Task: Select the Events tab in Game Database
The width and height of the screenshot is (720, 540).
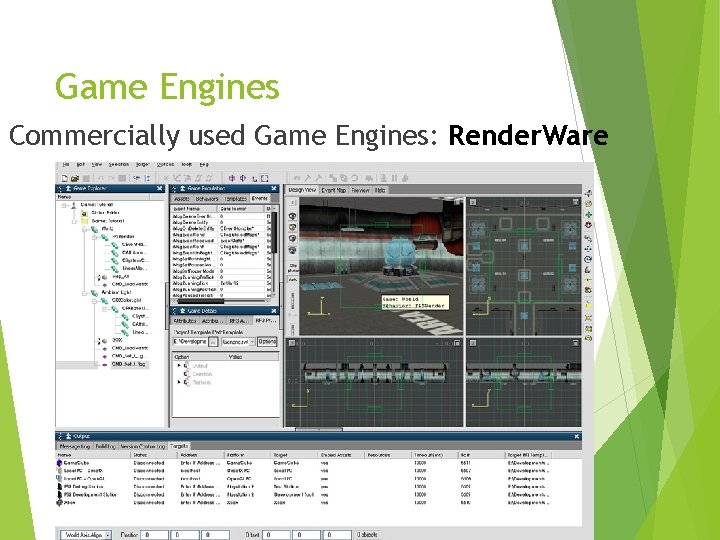Action: click(x=260, y=199)
